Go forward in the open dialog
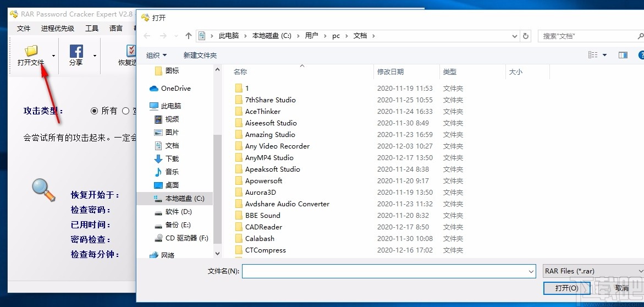 pos(163,36)
